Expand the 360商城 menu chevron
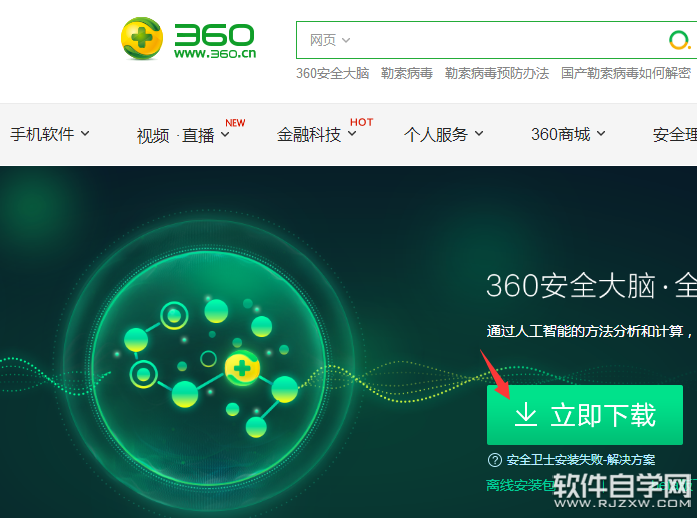The width and height of the screenshot is (697, 518). 601,133
